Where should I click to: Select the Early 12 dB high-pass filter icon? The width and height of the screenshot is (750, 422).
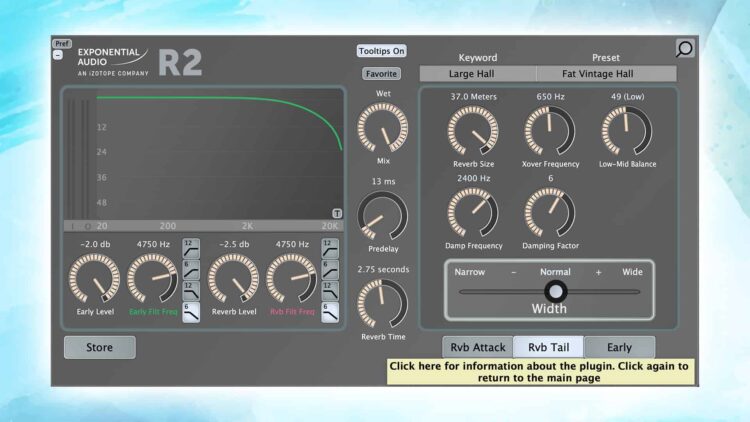click(191, 249)
